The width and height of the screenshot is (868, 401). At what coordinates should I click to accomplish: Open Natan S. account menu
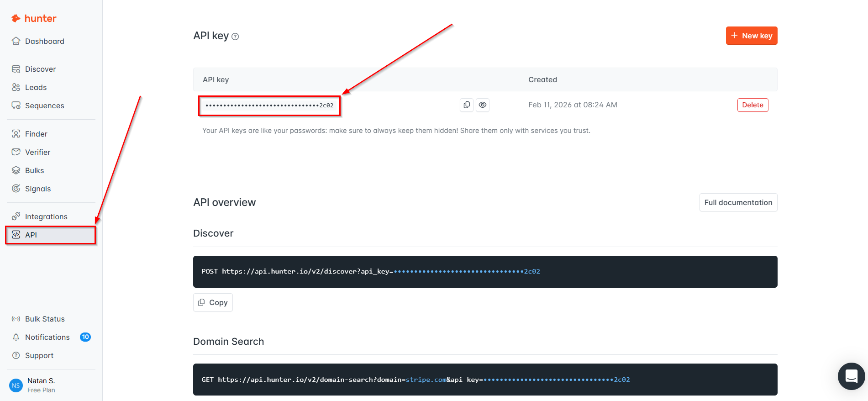(41, 381)
